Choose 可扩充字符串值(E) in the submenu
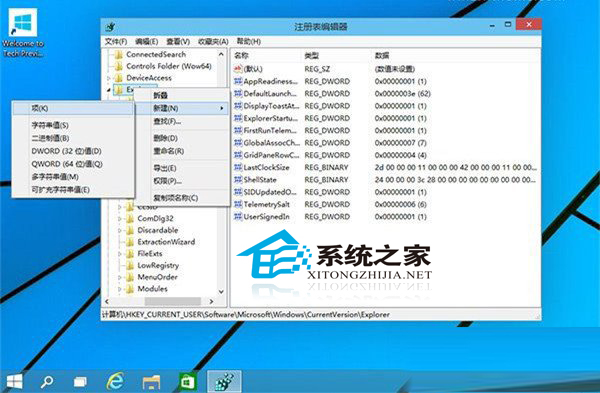Screen dimensions: 600x393 coord(73,189)
